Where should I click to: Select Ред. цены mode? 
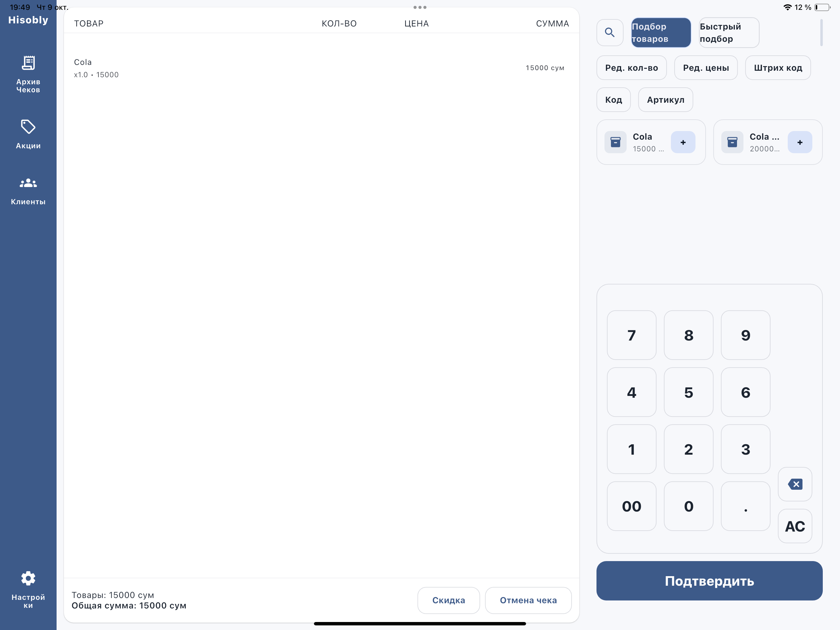click(706, 68)
